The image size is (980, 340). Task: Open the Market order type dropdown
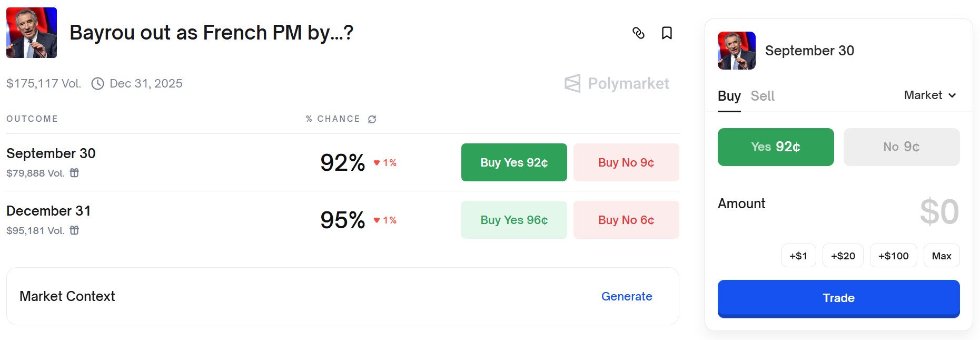point(930,95)
